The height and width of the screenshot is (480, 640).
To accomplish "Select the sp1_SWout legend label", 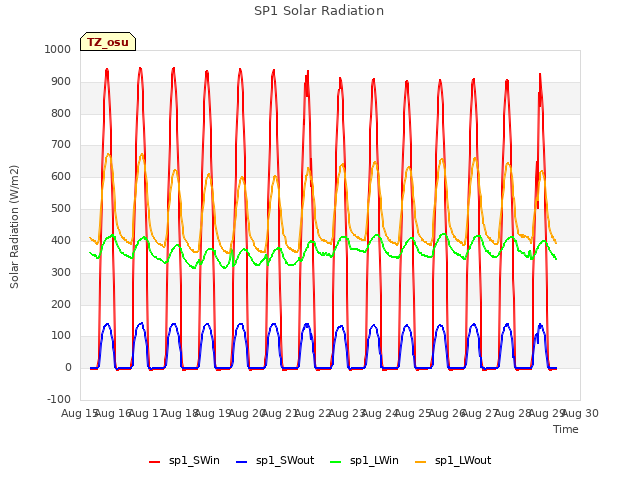I will click(285, 460).
